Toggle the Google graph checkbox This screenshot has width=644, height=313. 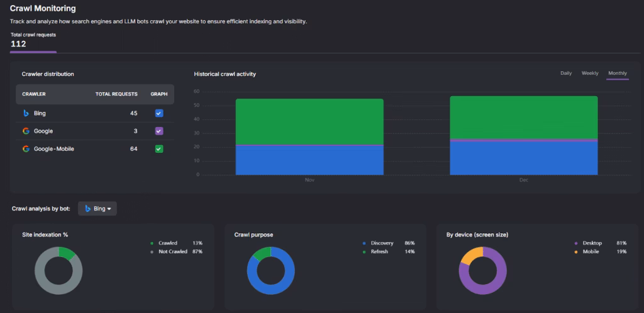[159, 131]
